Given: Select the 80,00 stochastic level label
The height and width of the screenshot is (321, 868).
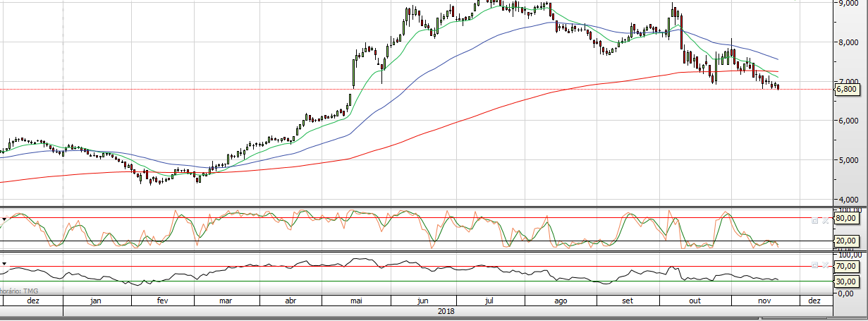Looking at the screenshot, I should click(x=846, y=219).
